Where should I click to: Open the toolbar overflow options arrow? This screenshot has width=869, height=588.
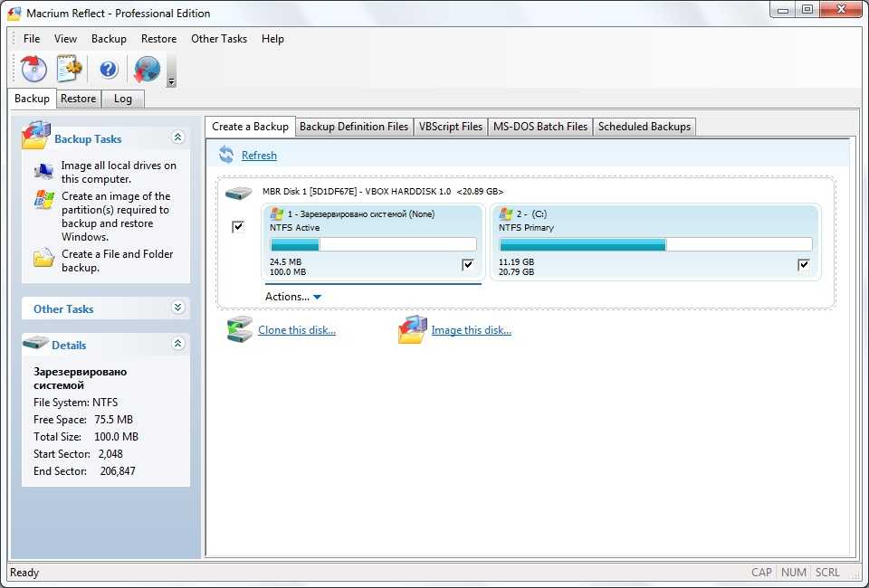tap(171, 81)
